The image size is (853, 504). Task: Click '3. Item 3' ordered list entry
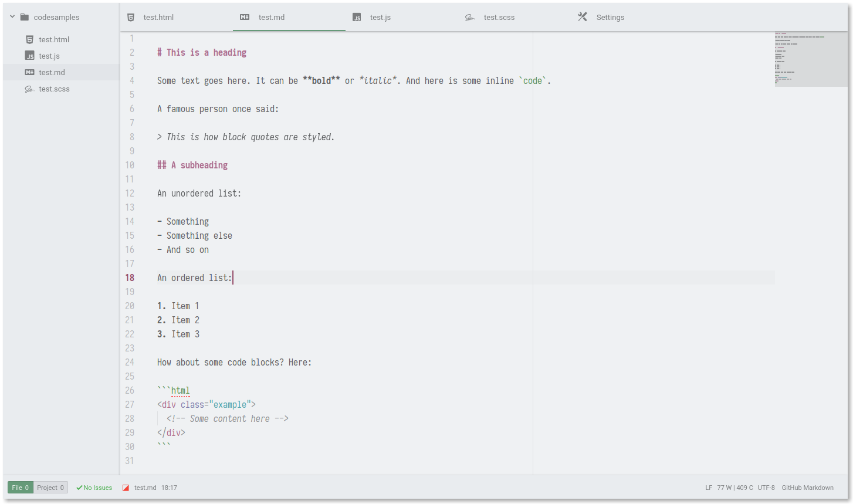coord(178,334)
